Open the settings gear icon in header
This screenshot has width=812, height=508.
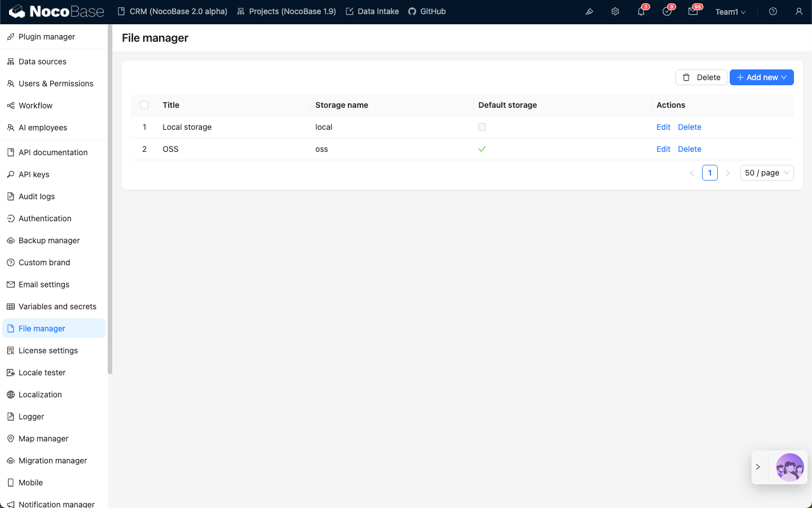click(x=615, y=12)
